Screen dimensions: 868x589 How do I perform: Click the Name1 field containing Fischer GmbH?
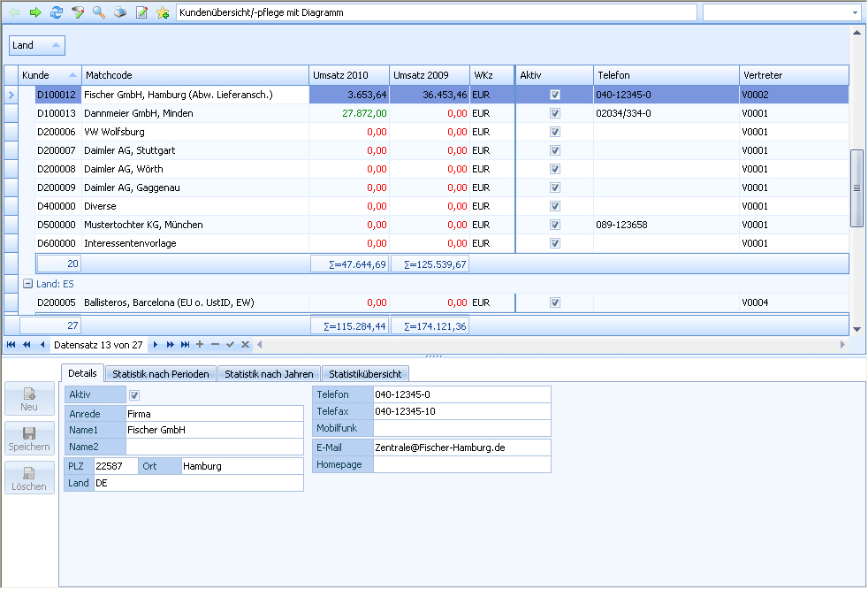point(215,430)
